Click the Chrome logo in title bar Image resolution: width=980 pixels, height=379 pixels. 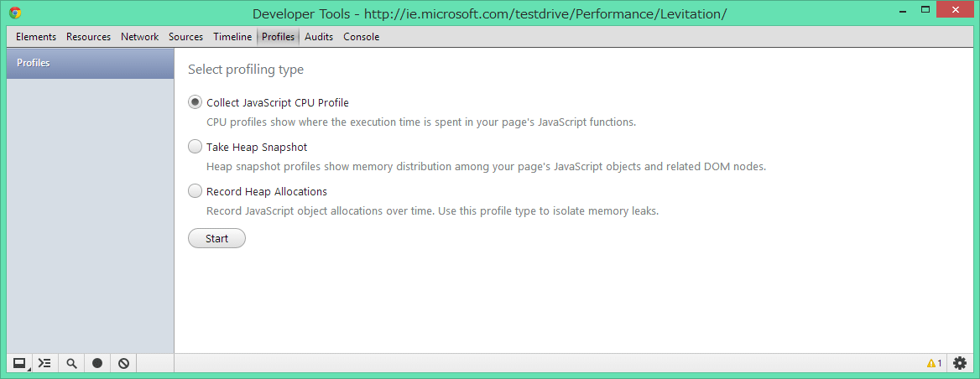(15, 13)
